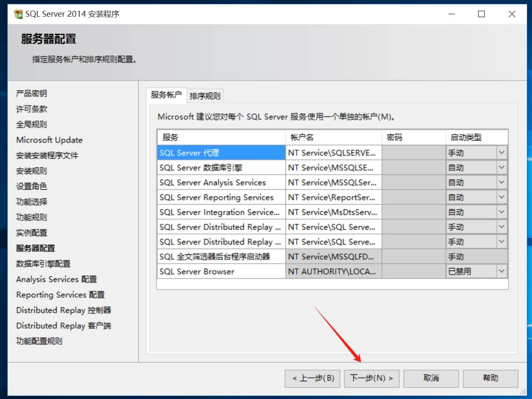Expand startup type dropdown for SQL Server 代理

click(501, 153)
